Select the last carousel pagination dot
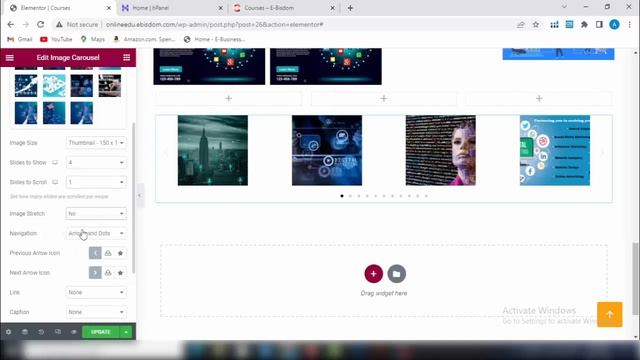 [426, 196]
